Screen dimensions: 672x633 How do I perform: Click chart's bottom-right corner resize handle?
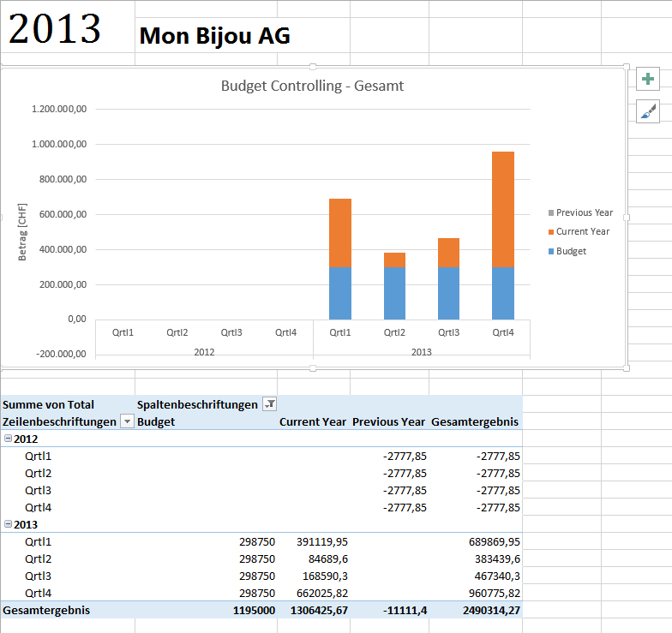coord(627,368)
